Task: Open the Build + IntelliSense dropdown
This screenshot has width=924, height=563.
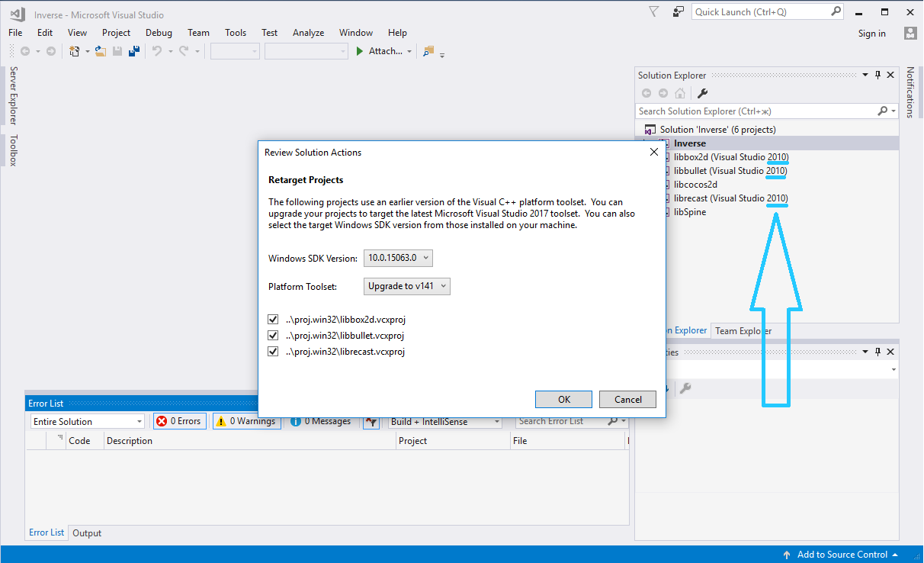Action: (444, 421)
